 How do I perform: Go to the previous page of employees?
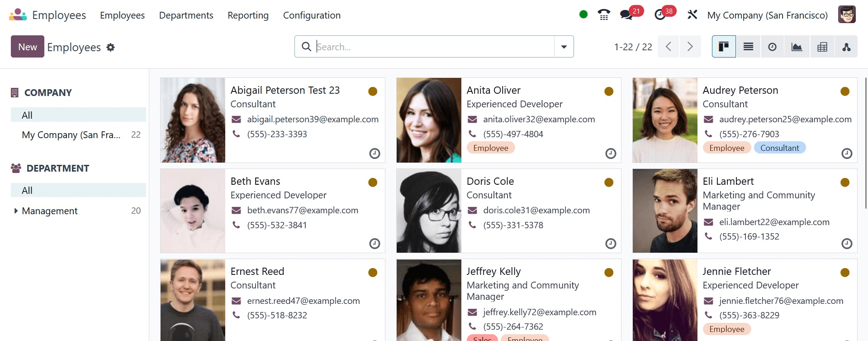click(x=668, y=47)
